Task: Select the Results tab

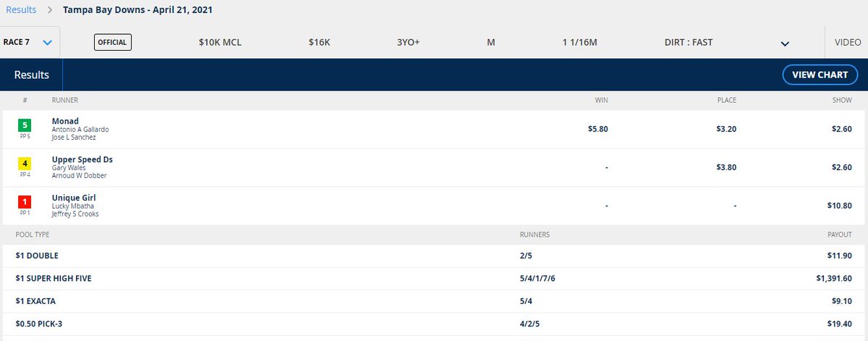Action: click(x=32, y=75)
